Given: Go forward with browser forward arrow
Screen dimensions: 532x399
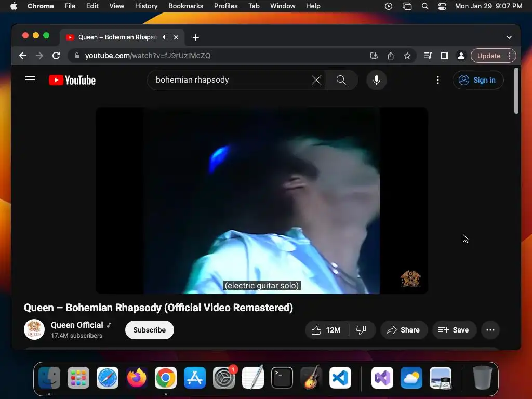Looking at the screenshot, I should 39,56.
